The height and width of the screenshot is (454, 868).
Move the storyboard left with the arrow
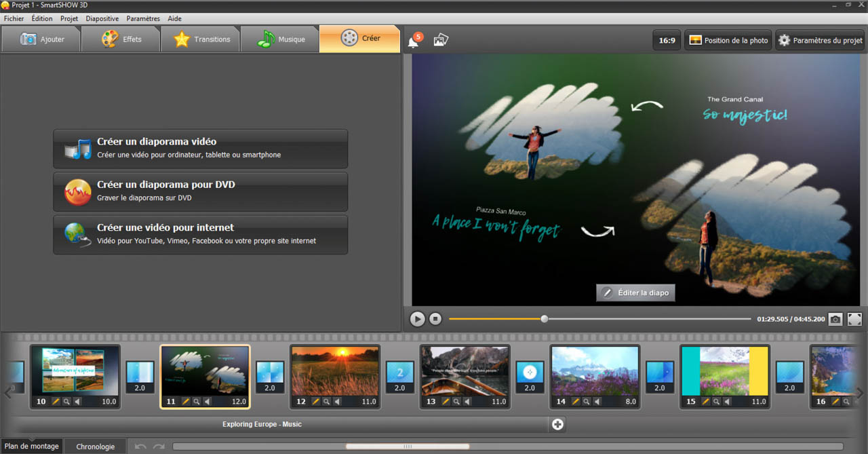[x=7, y=393]
